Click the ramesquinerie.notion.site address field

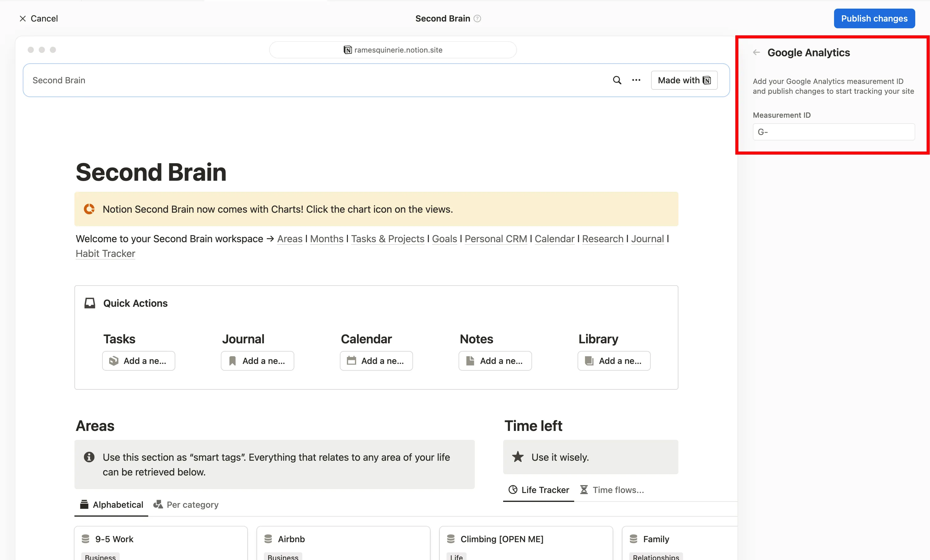(x=393, y=50)
